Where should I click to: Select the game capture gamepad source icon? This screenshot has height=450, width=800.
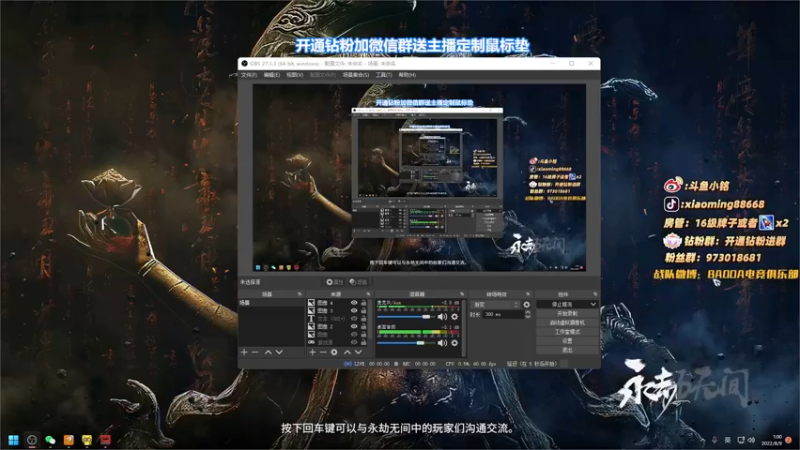(x=311, y=342)
